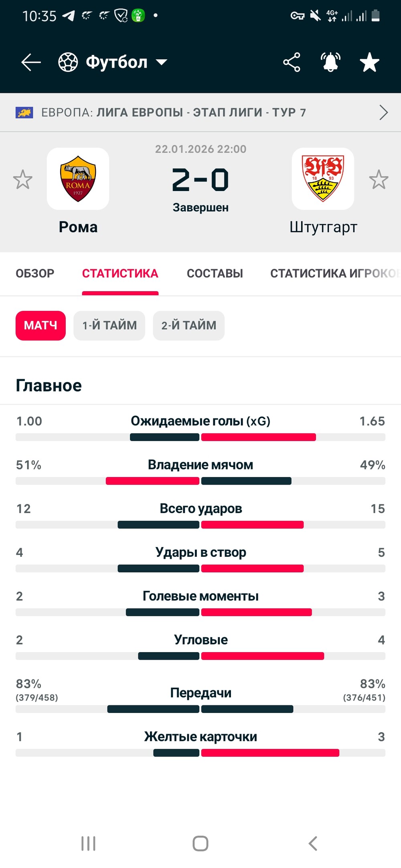The height and width of the screenshot is (868, 401).
Task: Tap the back arrow in header
Action: coord(31,62)
